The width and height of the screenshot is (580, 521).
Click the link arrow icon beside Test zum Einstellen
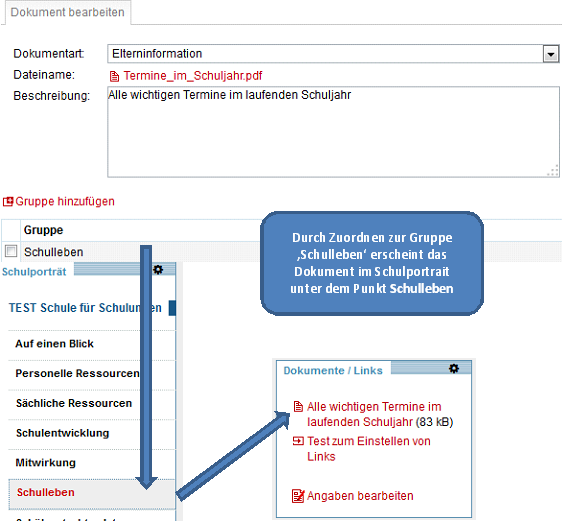click(x=298, y=441)
